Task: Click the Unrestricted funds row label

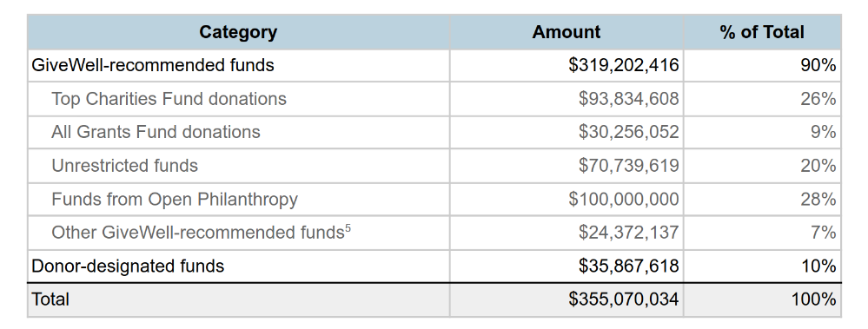Action: (x=124, y=166)
